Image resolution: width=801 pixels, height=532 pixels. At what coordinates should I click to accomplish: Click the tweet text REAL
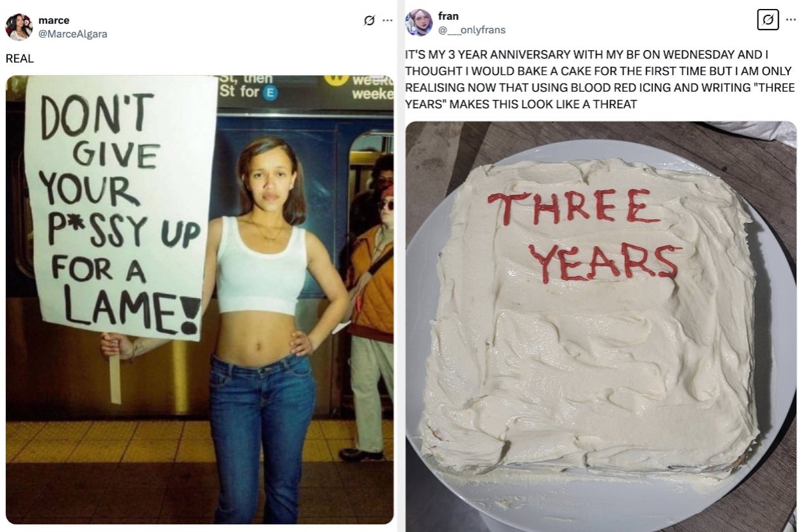(x=19, y=58)
